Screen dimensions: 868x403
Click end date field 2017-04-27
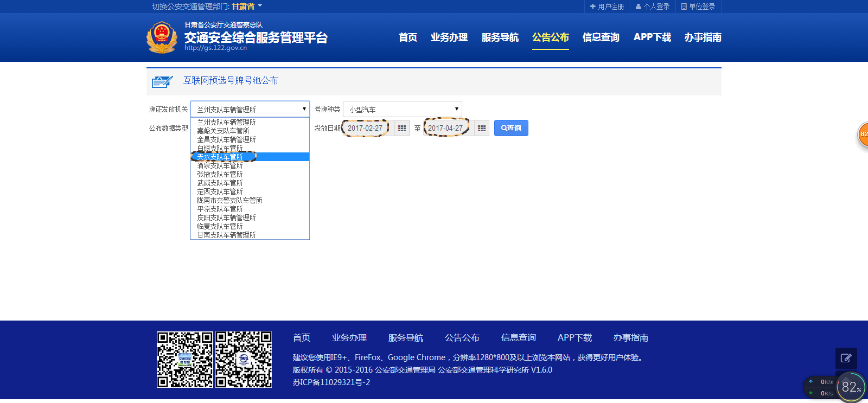pos(449,128)
